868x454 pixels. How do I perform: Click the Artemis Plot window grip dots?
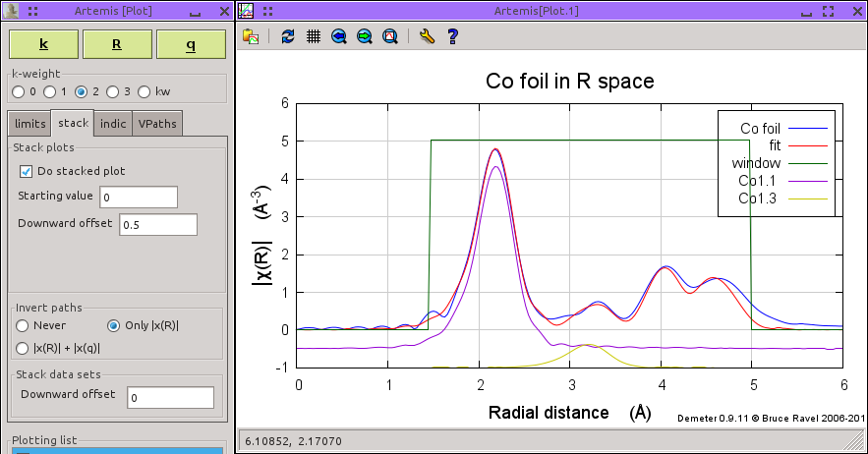[x=33, y=11]
